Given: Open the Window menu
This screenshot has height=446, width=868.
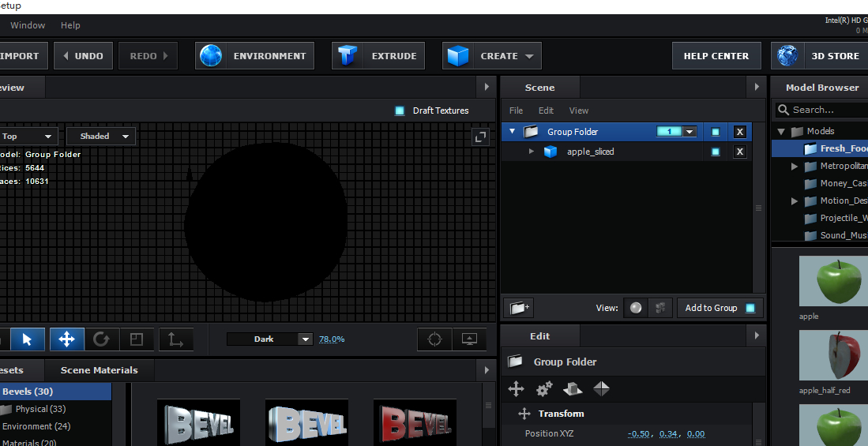Looking at the screenshot, I should pos(28,25).
